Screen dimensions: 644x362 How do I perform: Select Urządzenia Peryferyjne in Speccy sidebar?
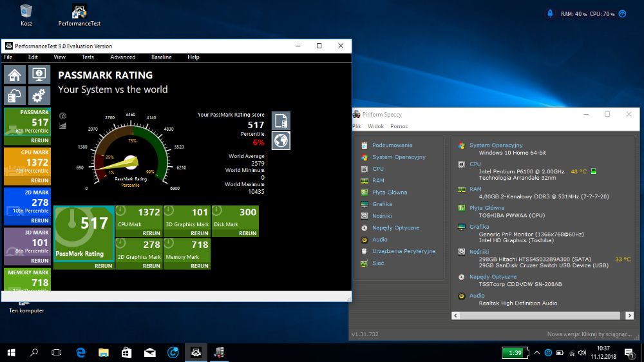404,251
